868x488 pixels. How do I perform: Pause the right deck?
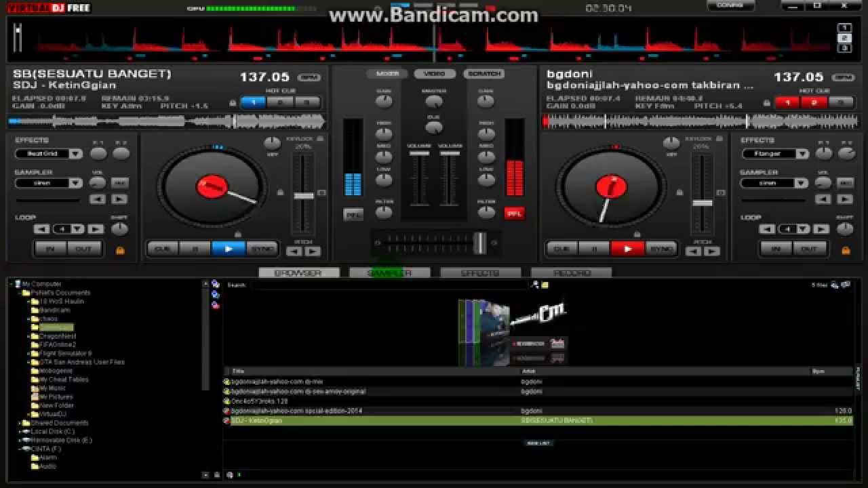595,249
